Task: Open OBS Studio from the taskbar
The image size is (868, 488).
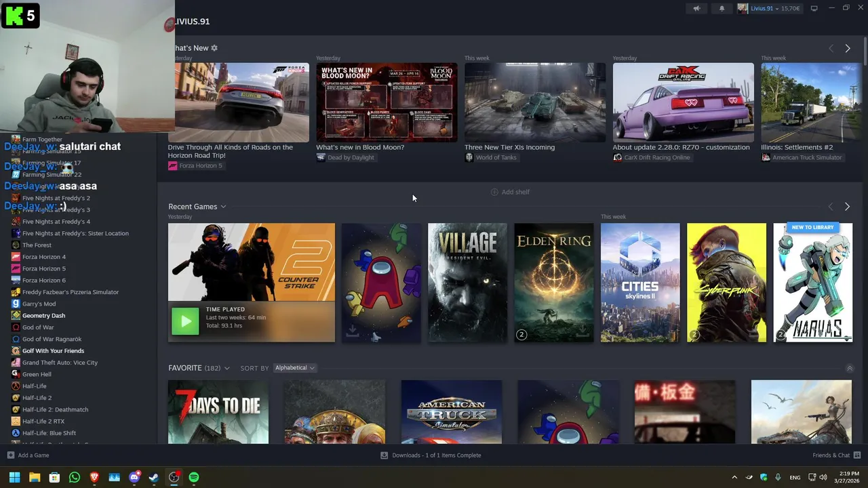Action: [x=174, y=477]
